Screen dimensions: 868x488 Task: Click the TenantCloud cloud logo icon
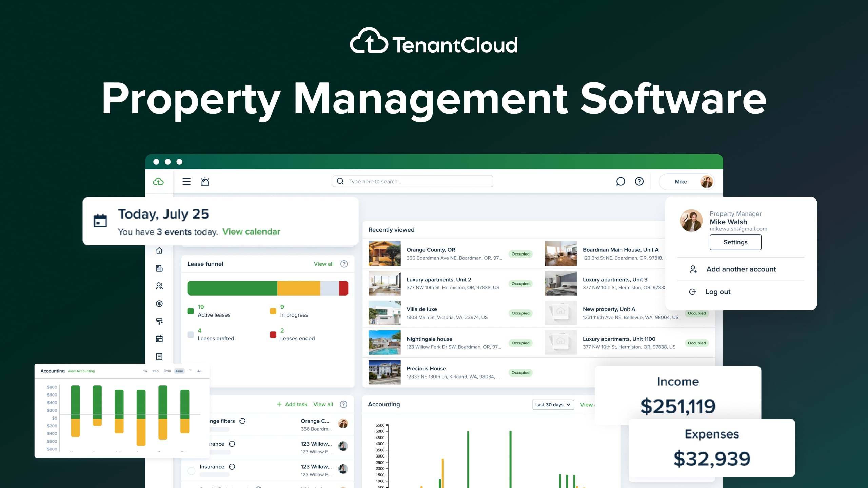pos(158,181)
